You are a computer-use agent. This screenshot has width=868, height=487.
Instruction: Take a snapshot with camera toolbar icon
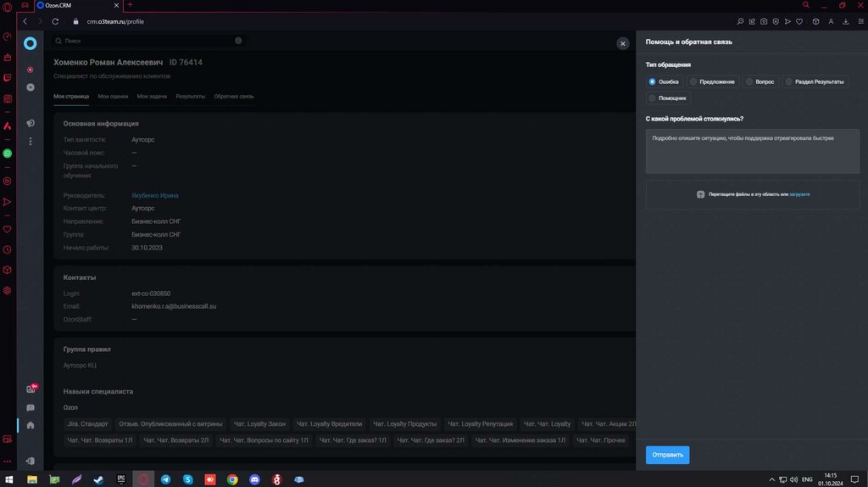tap(764, 21)
